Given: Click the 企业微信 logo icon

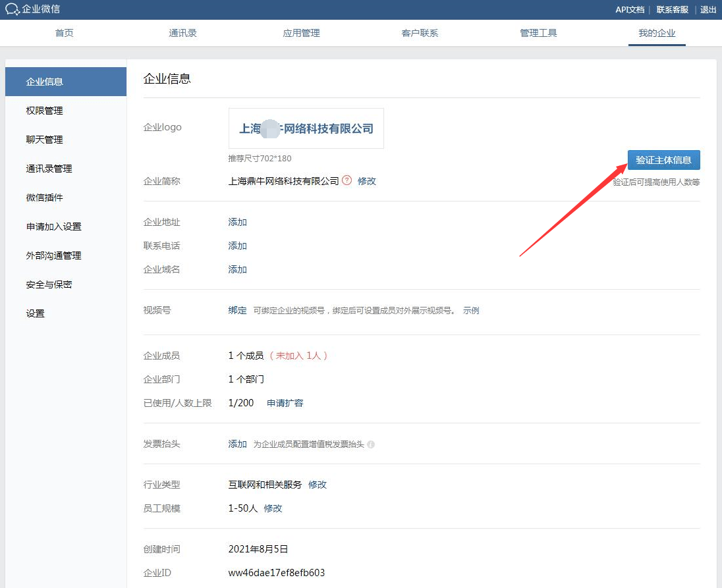Looking at the screenshot, I should [x=12, y=9].
